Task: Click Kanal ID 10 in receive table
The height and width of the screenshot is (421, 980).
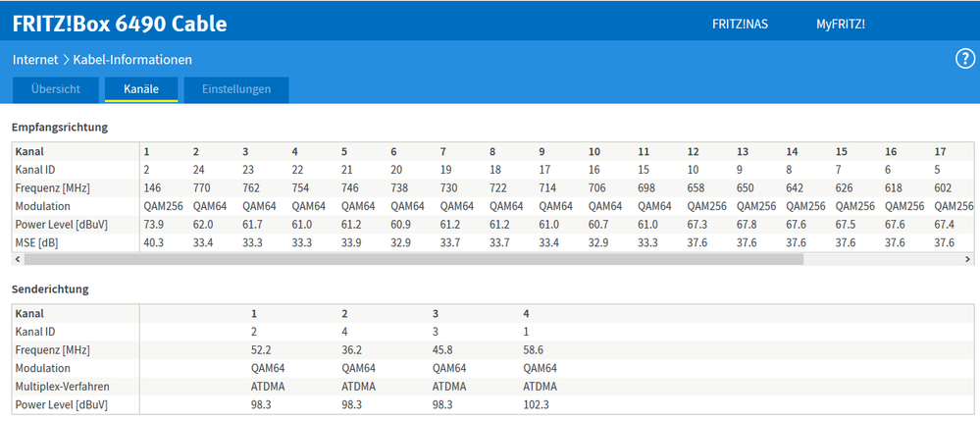Action: [694, 170]
